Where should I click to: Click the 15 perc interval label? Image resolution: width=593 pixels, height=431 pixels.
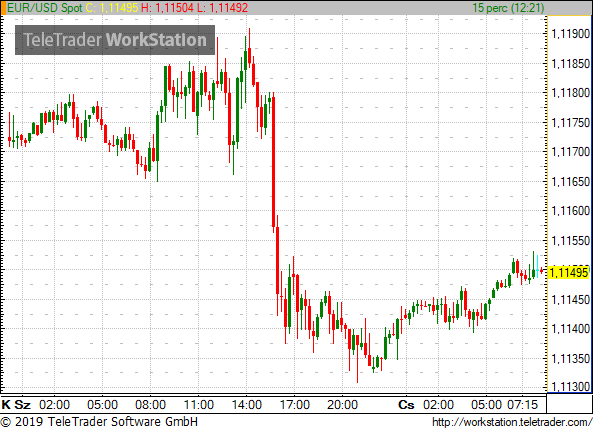point(508,8)
